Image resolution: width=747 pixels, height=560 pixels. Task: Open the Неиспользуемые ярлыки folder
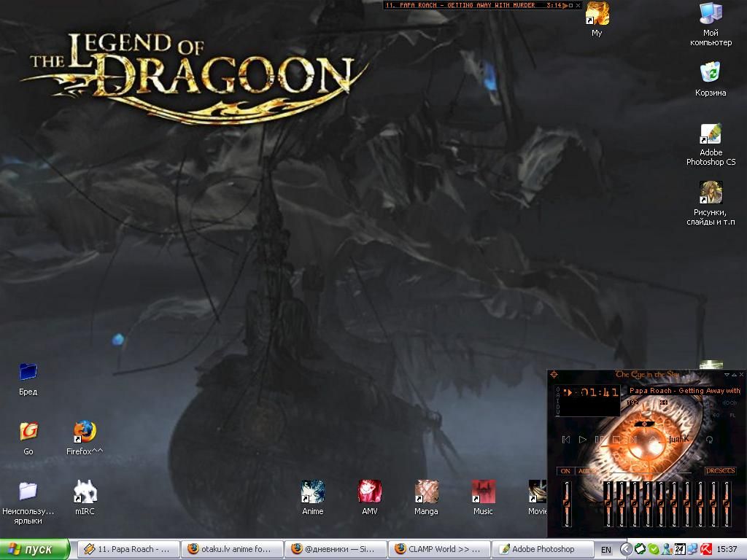click(28, 503)
